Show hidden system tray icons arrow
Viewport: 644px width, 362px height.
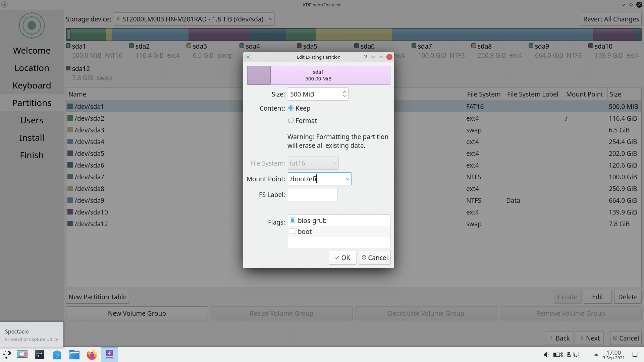[596, 355]
